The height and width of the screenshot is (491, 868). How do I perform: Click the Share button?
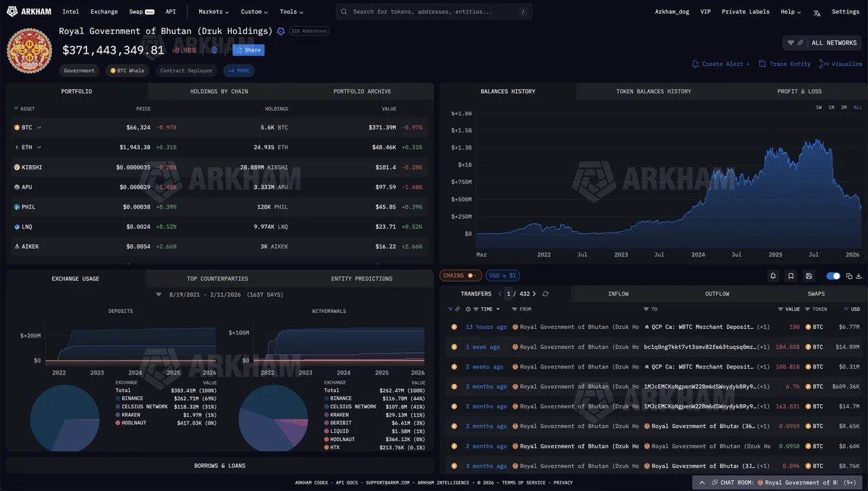248,51
